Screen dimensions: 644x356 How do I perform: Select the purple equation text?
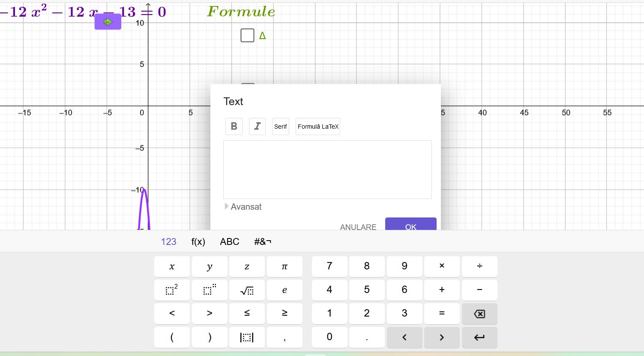pos(83,12)
